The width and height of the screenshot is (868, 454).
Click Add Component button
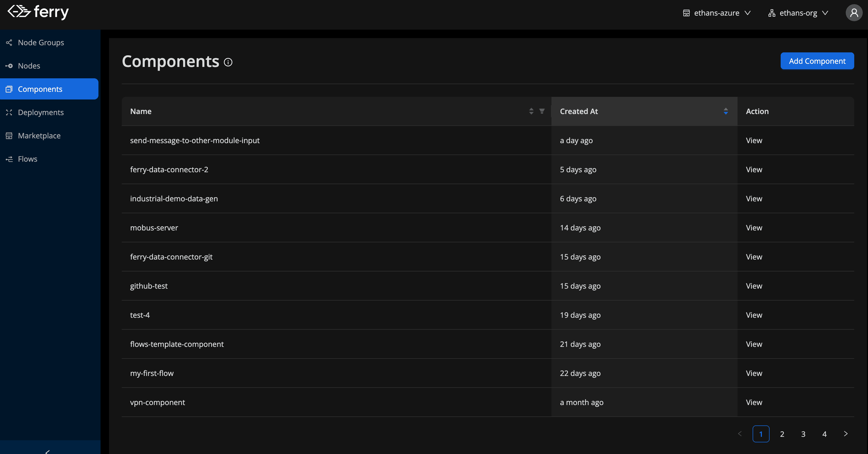coord(817,61)
